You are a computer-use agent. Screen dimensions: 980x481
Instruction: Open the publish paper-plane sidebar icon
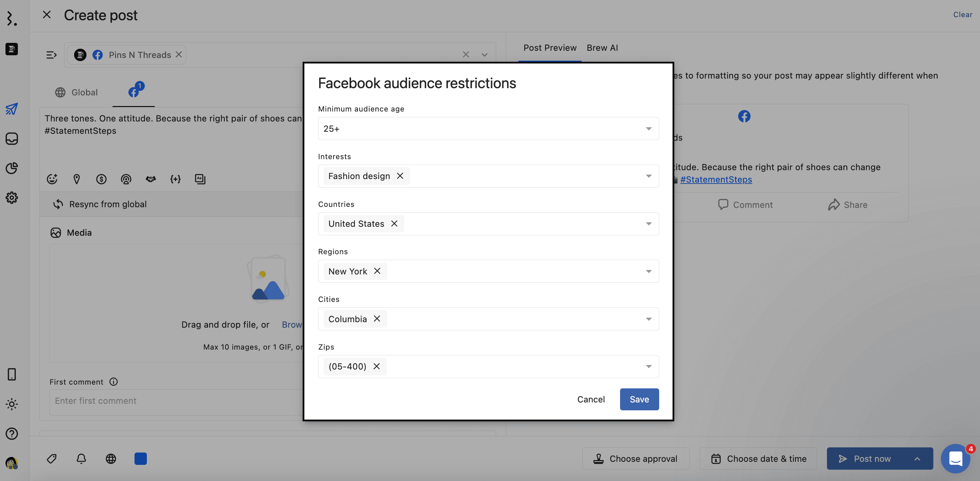pos(11,109)
